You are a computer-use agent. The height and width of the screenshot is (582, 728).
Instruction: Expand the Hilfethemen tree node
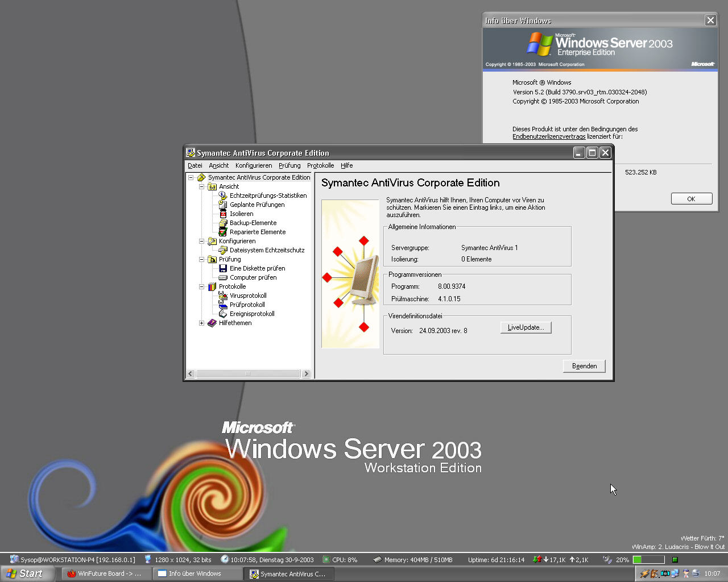201,323
